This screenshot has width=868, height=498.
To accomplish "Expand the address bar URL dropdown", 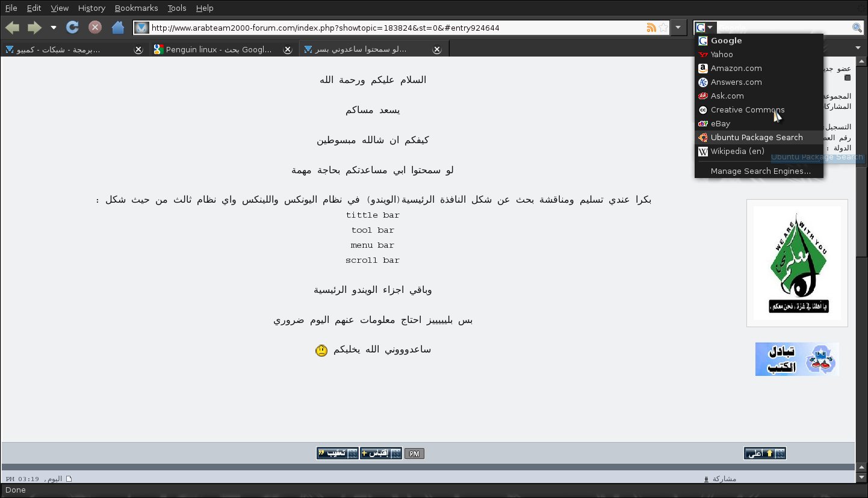I will coord(678,28).
